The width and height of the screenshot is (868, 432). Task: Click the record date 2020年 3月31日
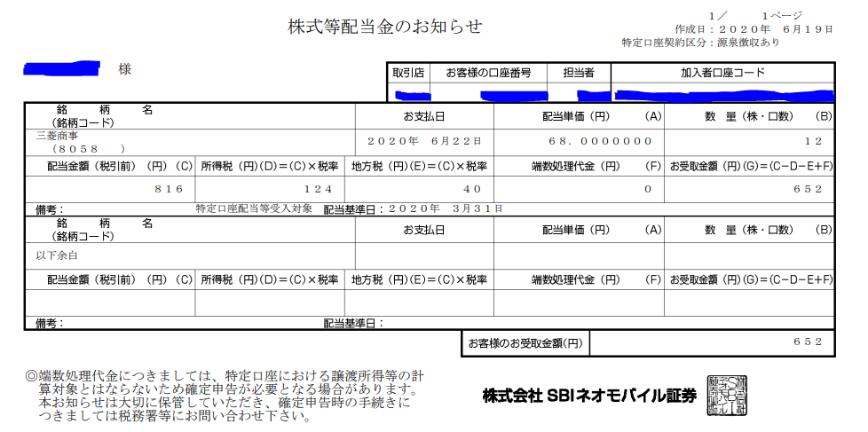point(446,208)
